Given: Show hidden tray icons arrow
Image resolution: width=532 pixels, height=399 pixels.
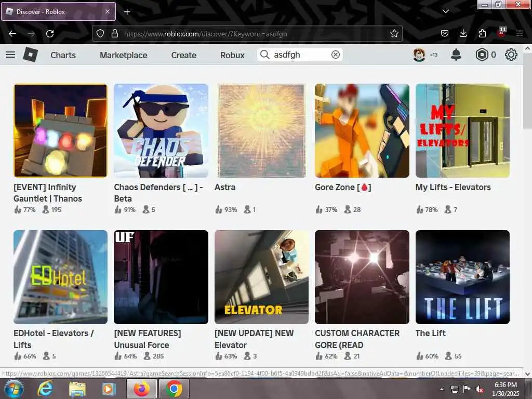Looking at the screenshot, I should click(x=442, y=389).
